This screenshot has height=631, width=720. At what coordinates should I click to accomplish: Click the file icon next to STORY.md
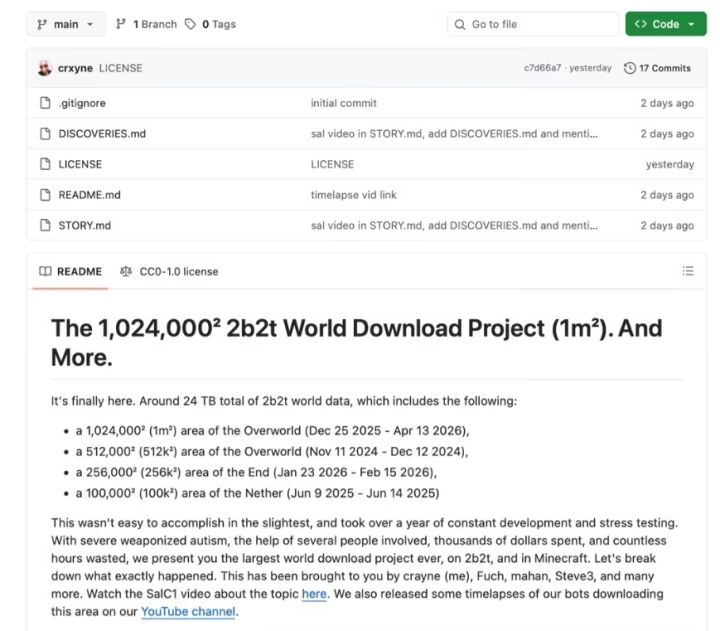click(45, 225)
